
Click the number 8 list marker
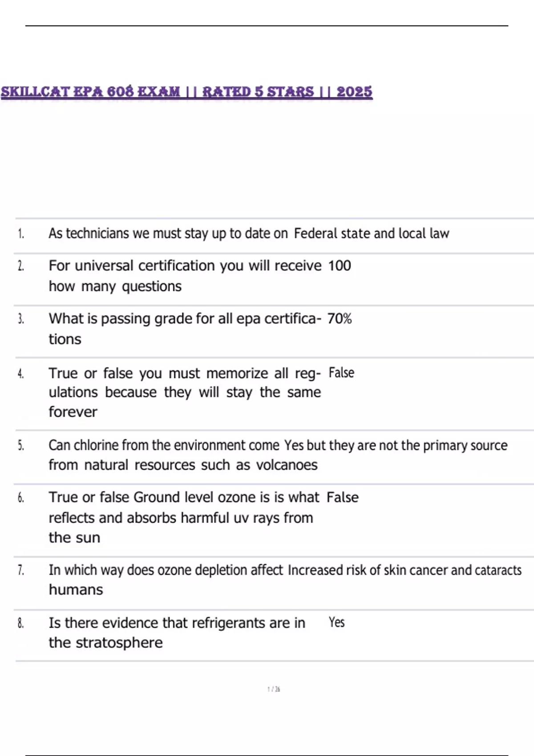point(21,623)
